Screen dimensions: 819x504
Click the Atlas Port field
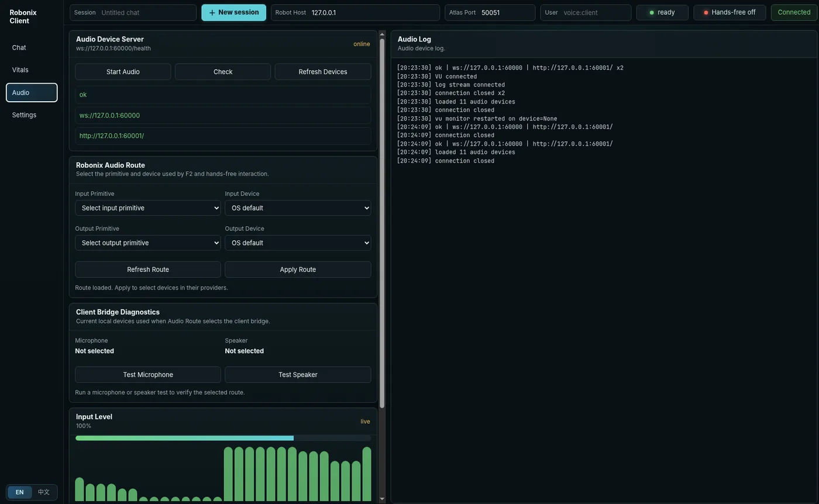[490, 13]
